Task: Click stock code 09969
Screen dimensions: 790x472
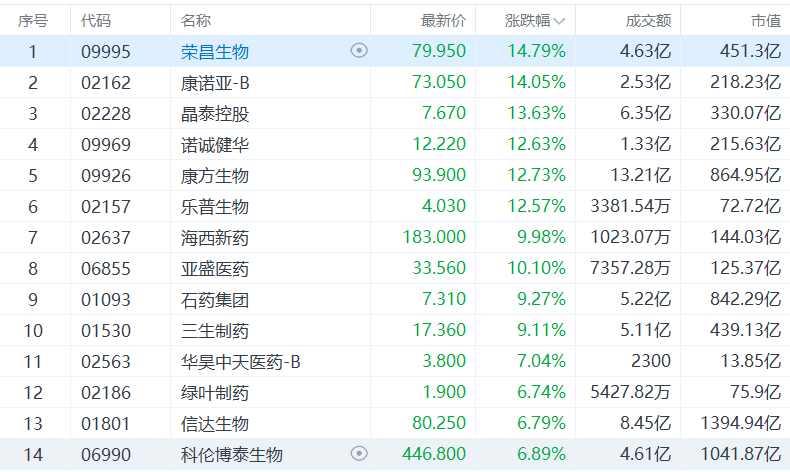Action: [x=106, y=145]
